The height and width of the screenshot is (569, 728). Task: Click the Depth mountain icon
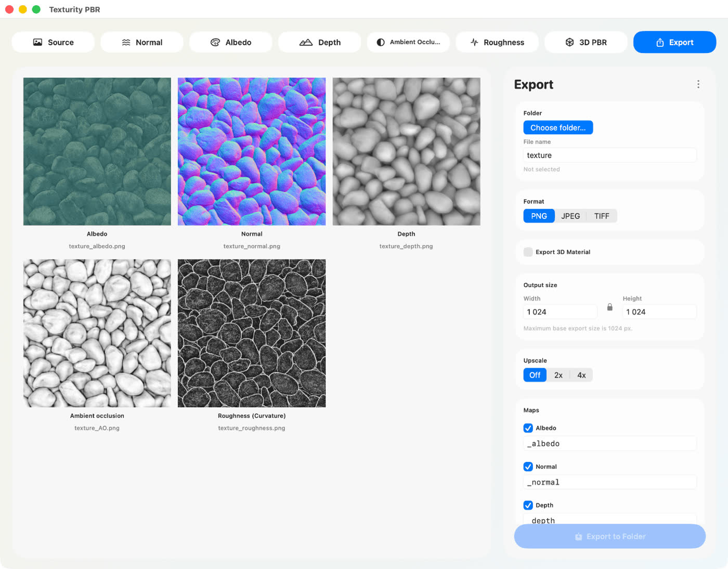306,42
